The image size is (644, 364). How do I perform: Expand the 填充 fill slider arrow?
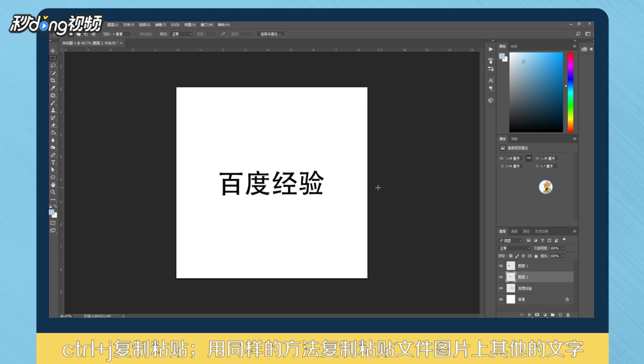tap(563, 256)
